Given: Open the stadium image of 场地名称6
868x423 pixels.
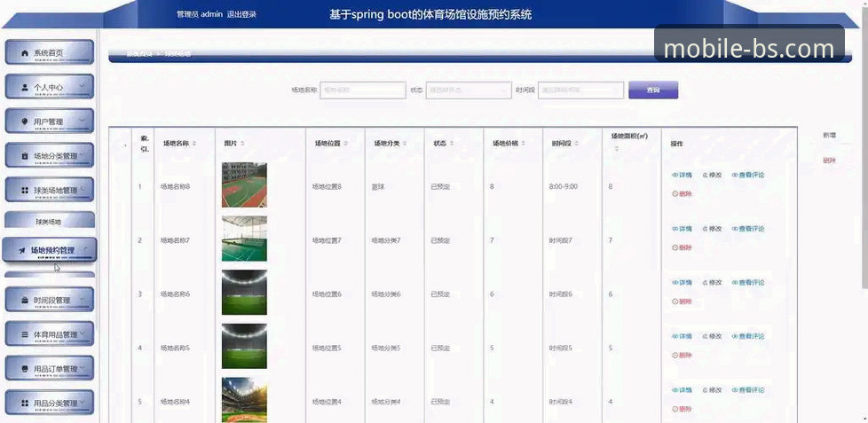Looking at the screenshot, I should click(x=244, y=292).
